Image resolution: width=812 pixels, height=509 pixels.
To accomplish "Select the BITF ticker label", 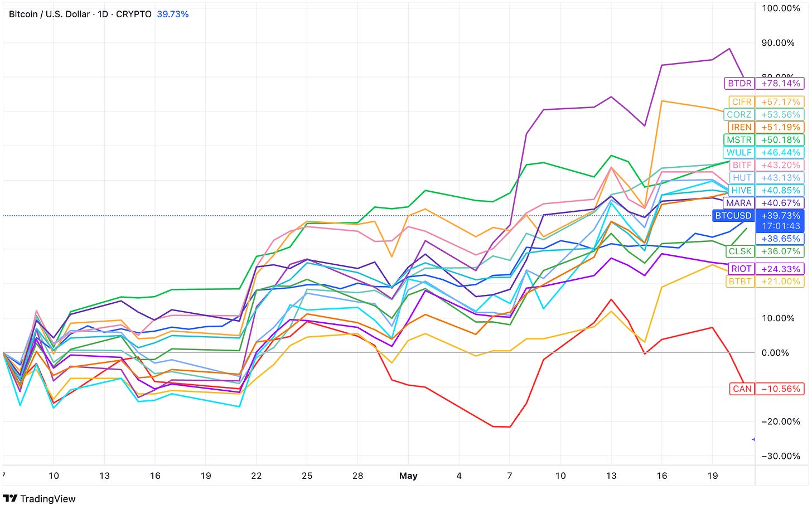I will 742,165.
